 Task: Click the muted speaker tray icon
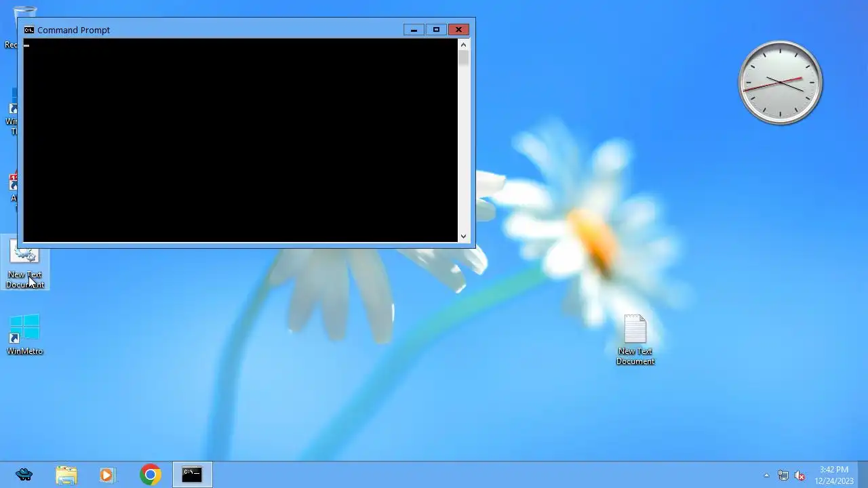pyautogui.click(x=800, y=476)
